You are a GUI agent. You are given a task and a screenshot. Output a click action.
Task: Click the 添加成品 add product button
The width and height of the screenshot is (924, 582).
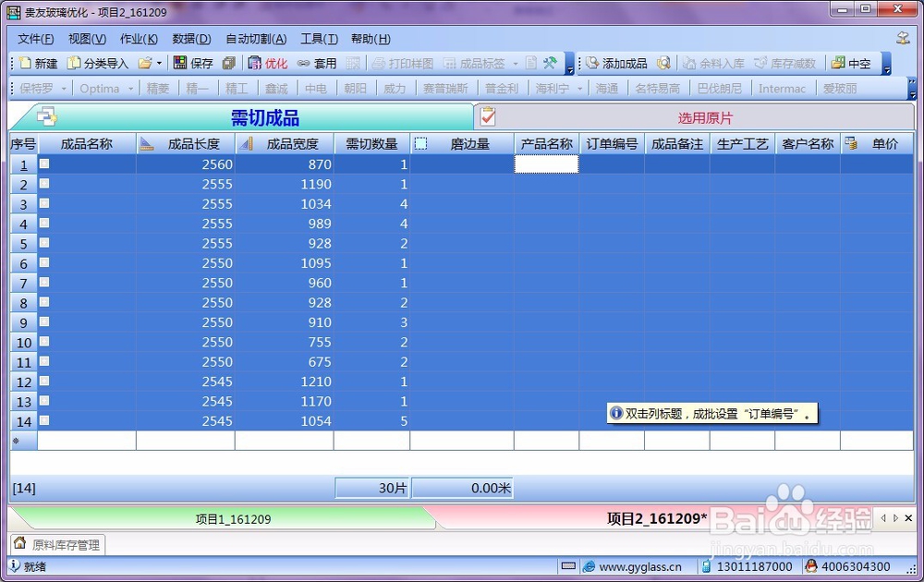coord(616,63)
